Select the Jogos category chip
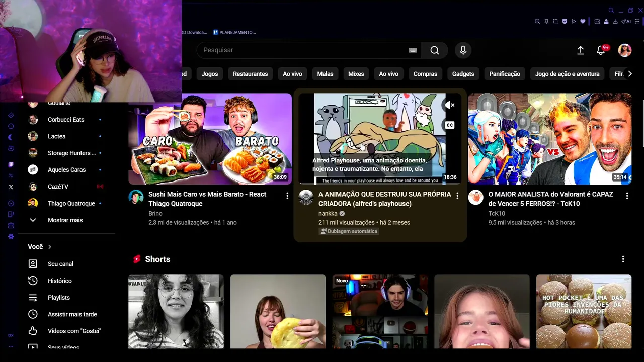Viewport: 644px width, 362px height. tap(210, 74)
